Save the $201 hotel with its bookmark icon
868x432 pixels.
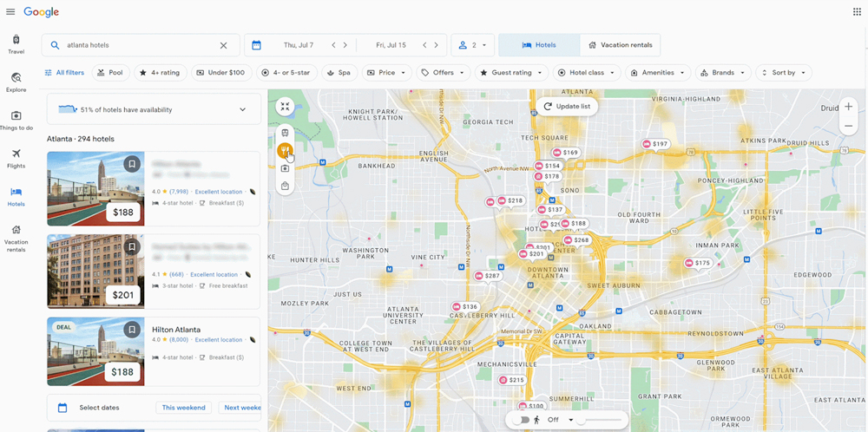(131, 247)
